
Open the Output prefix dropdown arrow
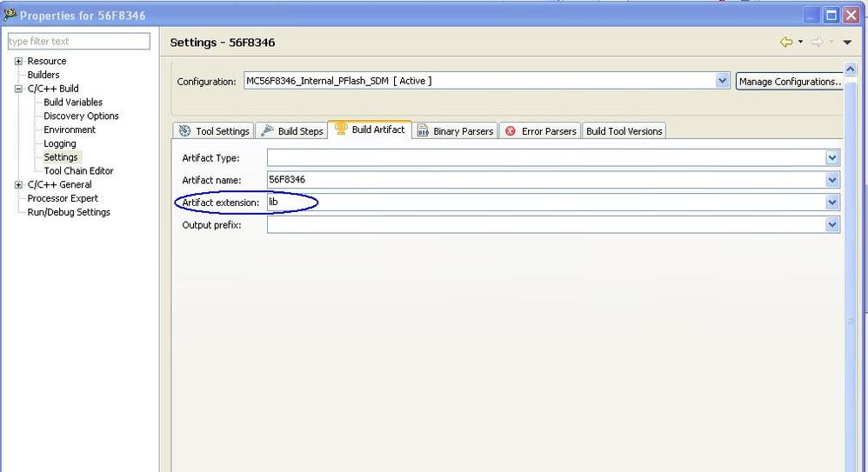[x=832, y=224]
